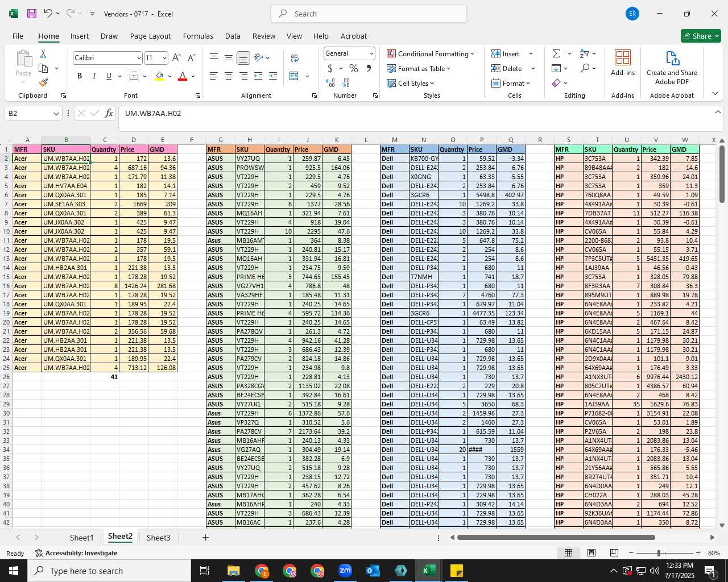Screen dimensions: 728x582
Task: Click the Redo arrow icon
Action: click(x=71, y=14)
